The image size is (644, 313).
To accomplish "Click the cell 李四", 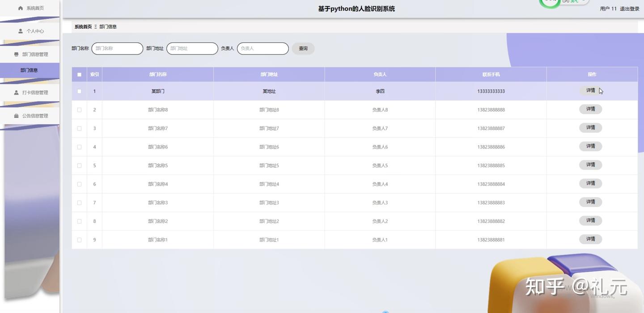I will (x=380, y=91).
